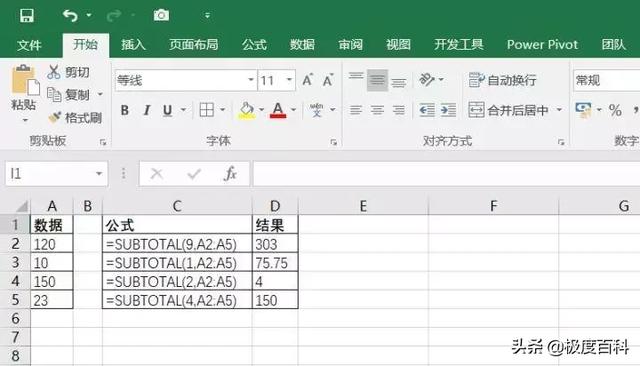The width and height of the screenshot is (640, 366).
Task: Open the 常规 number format dropdown
Action: coord(607,80)
